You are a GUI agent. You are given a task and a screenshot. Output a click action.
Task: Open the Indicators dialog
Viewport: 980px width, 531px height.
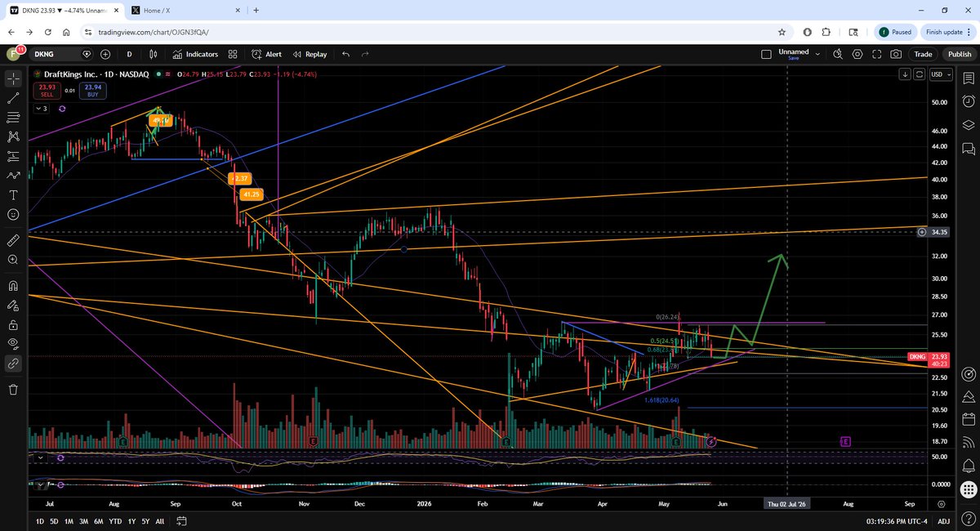click(x=195, y=54)
